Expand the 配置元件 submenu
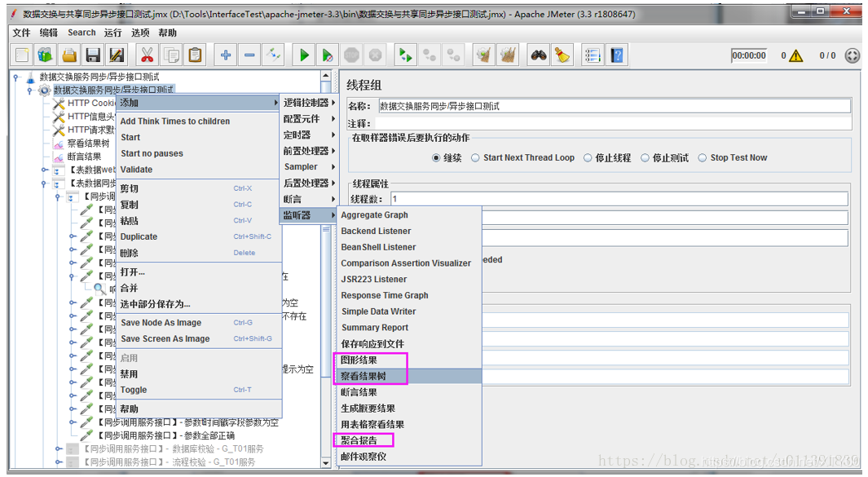Image resolution: width=868 pixels, height=477 pixels. pyautogui.click(x=309, y=118)
